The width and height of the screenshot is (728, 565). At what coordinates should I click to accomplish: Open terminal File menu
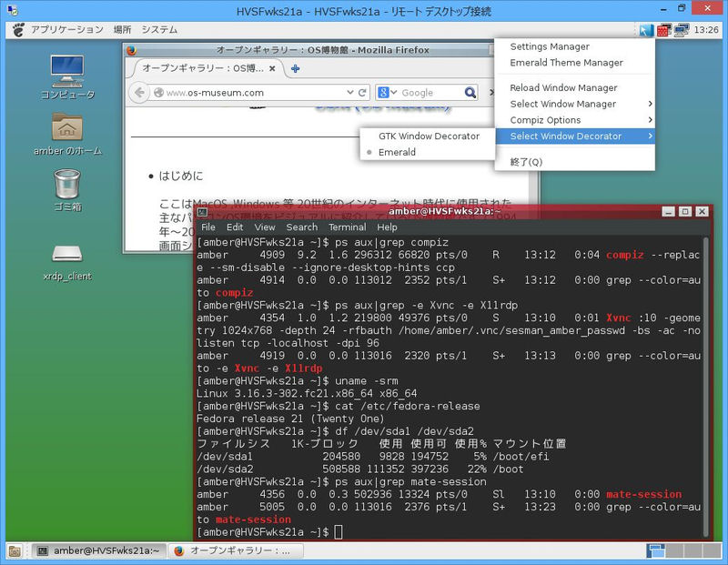208,227
